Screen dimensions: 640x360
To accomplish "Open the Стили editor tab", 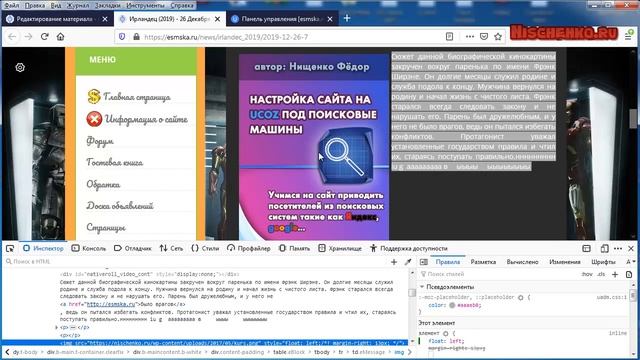I will tap(205, 248).
